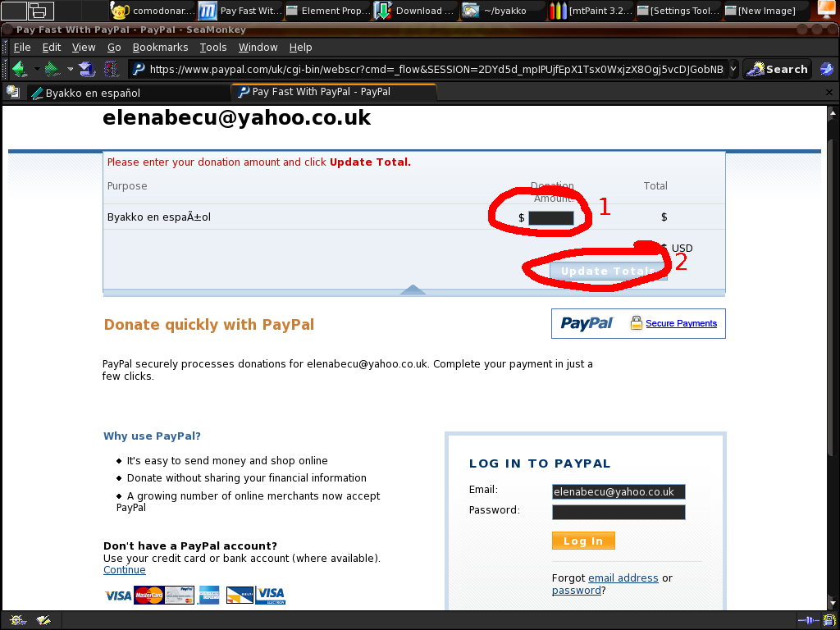
Task: Click the Visa Electron card logo
Action: [x=271, y=595]
